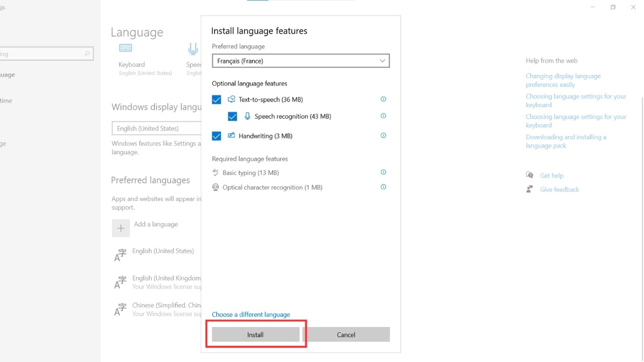Uncheck the Text-to-speech checkbox

click(x=217, y=100)
